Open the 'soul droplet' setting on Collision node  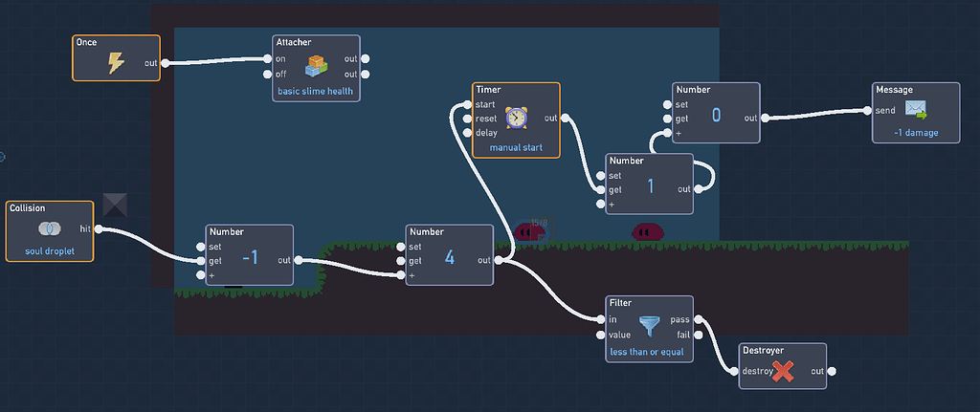[50, 251]
